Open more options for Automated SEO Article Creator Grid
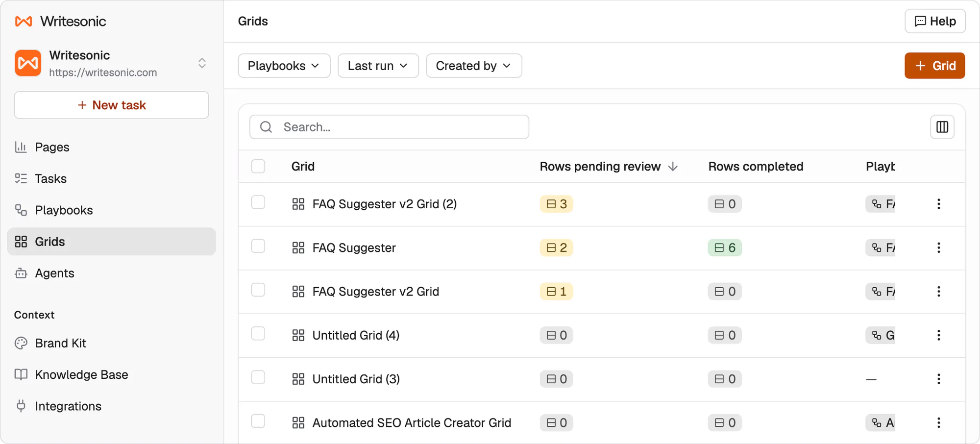This screenshot has height=444, width=980. pyautogui.click(x=939, y=423)
